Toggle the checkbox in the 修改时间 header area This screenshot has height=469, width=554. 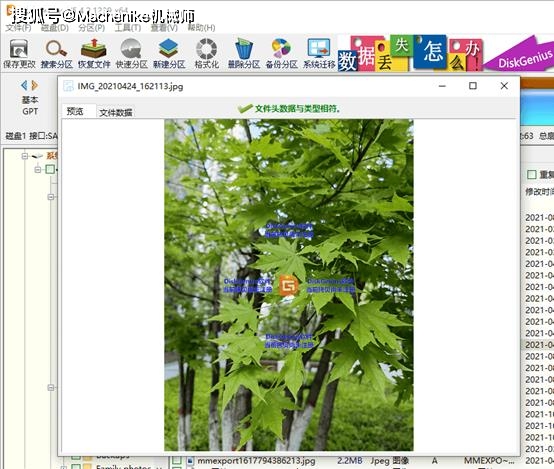(531, 174)
